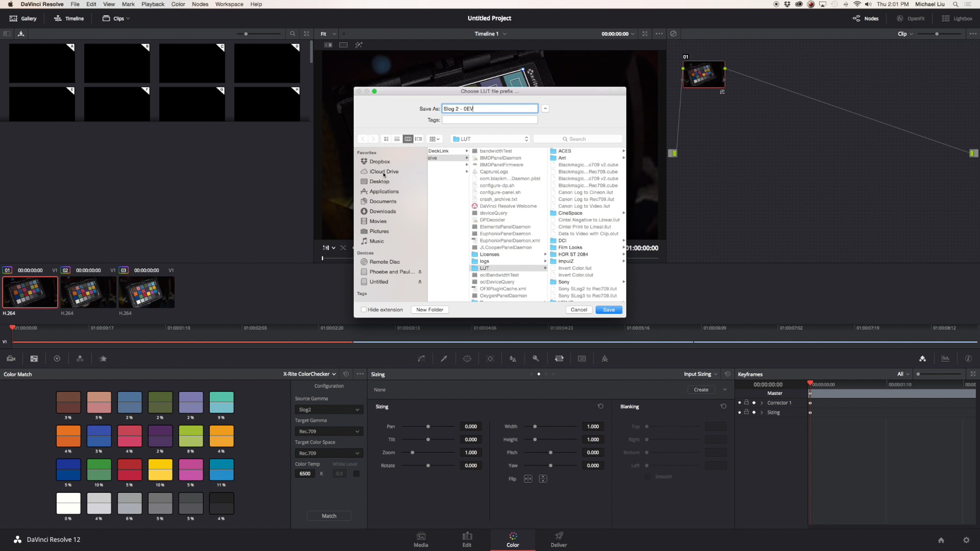
Task: Open the Sizing palette icon
Action: tap(559, 359)
